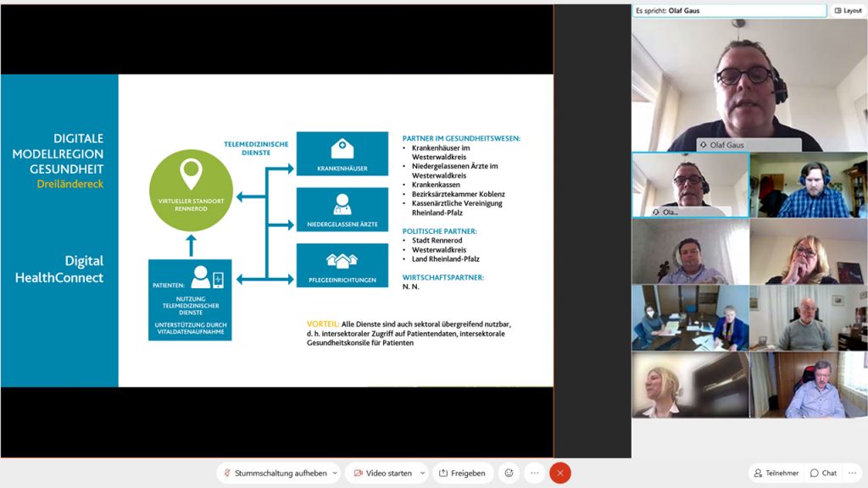Open the smiley reactions icon
868x488 pixels.
coord(509,473)
